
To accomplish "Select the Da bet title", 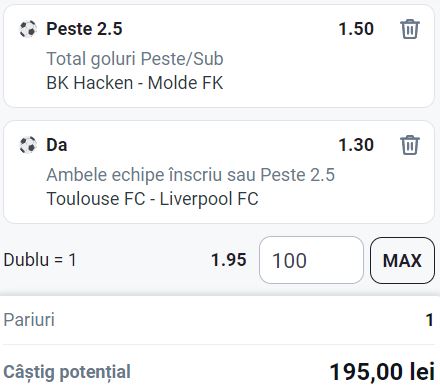I will pyautogui.click(x=57, y=145).
